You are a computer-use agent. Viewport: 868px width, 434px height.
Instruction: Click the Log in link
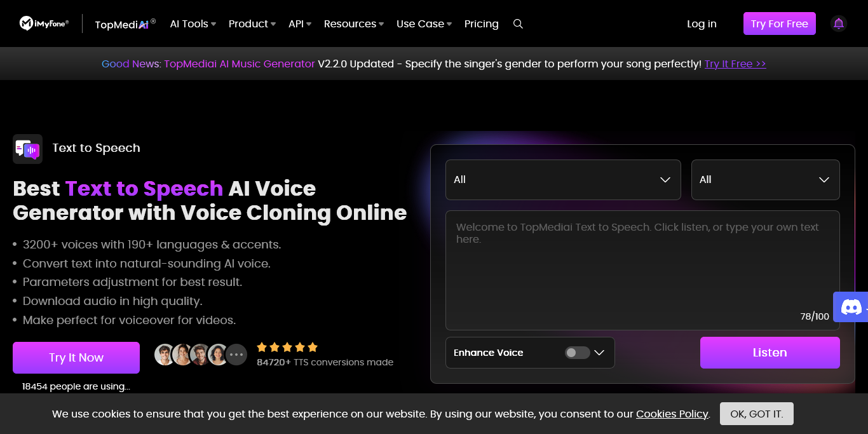point(702,24)
